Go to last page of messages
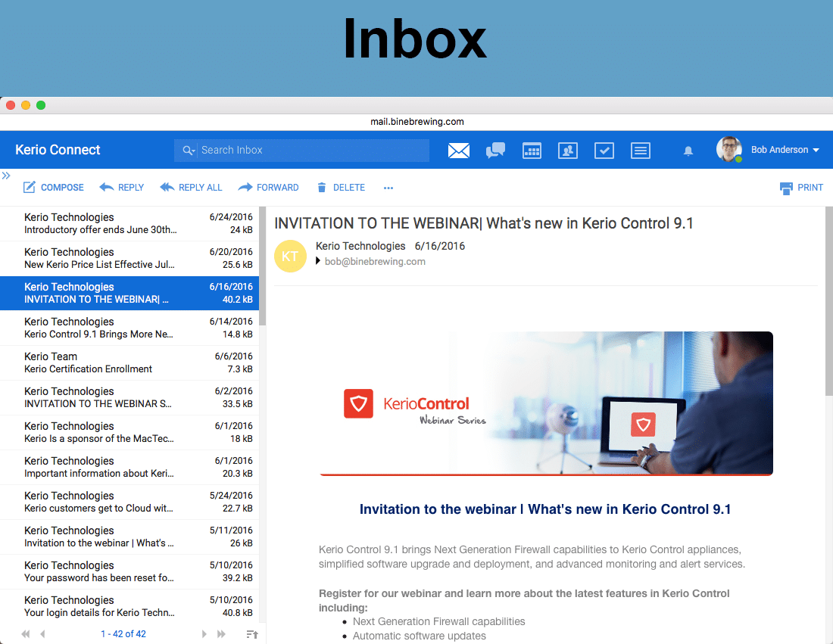This screenshot has height=644, width=833. [222, 634]
